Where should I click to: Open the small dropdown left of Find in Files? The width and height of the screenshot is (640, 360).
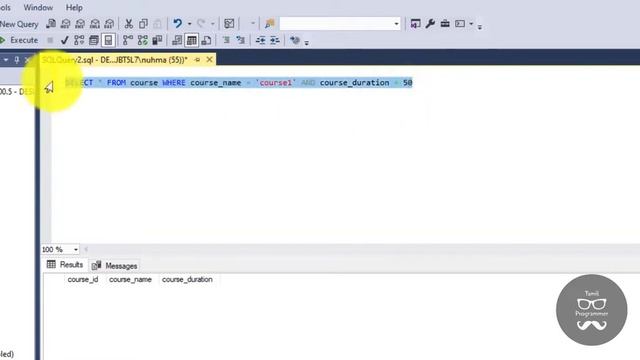click(x=253, y=23)
